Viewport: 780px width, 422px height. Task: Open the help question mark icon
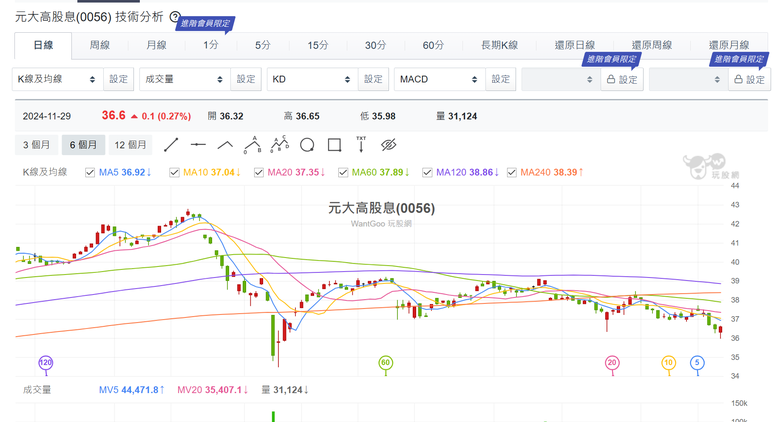click(x=174, y=16)
